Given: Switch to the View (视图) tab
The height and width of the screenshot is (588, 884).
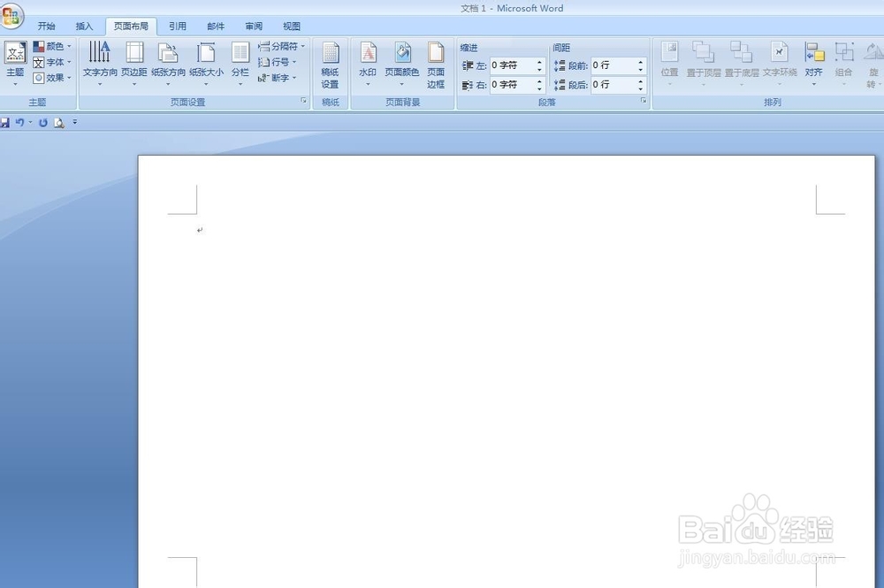Looking at the screenshot, I should coord(292,26).
